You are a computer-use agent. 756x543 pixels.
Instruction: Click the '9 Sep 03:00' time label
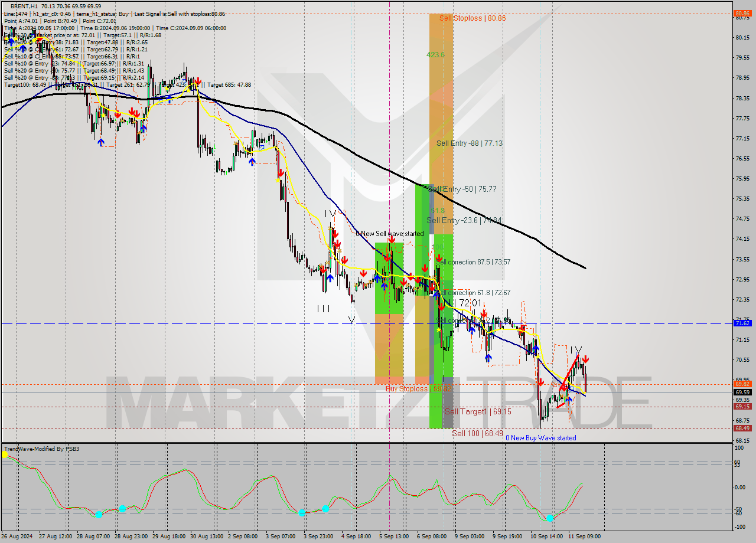coord(469,536)
